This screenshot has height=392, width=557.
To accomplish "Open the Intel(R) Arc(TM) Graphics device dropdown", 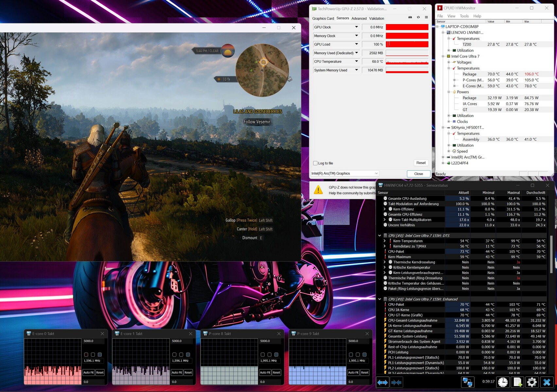I will (x=345, y=173).
